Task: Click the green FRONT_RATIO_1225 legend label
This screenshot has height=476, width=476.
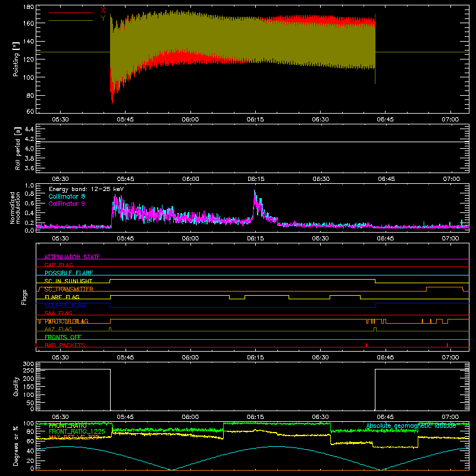Action: point(77,431)
